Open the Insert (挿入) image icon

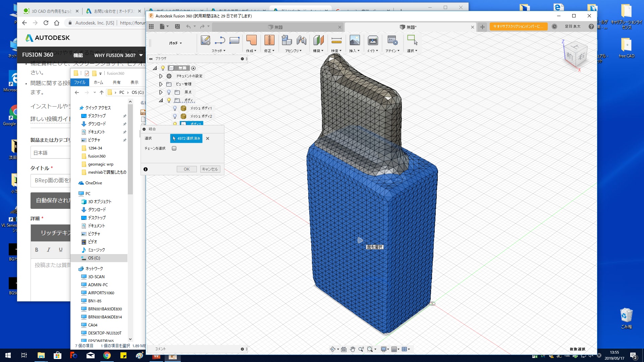pyautogui.click(x=355, y=40)
